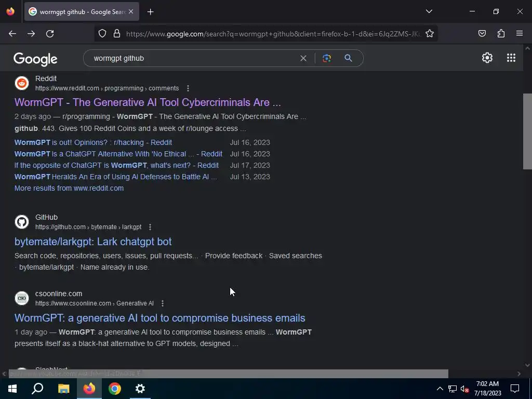Open the Google apps grid

[x=511, y=58]
